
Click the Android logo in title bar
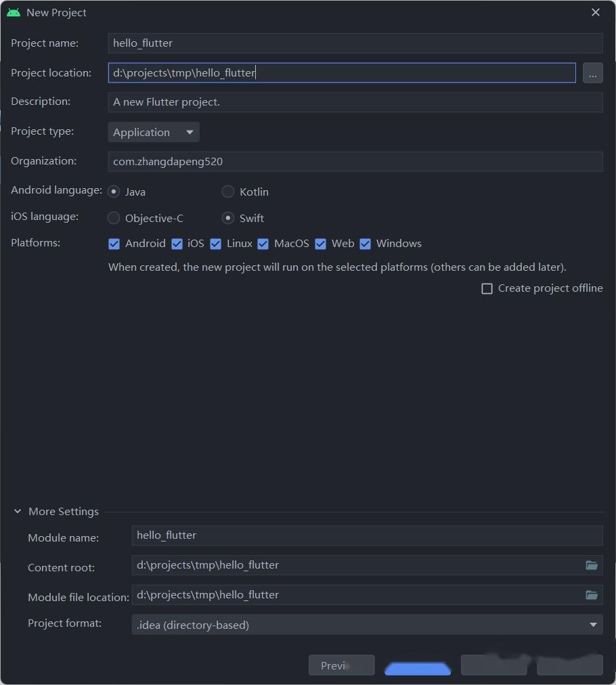pyautogui.click(x=14, y=12)
